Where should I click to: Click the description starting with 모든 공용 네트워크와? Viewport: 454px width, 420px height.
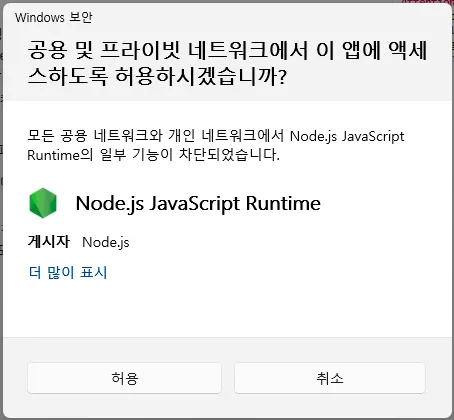(x=216, y=146)
